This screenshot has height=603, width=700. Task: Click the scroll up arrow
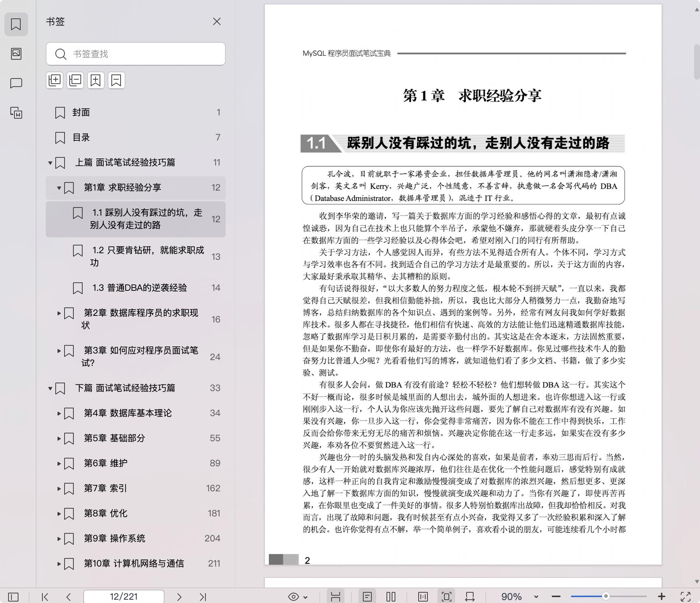[697, 10]
